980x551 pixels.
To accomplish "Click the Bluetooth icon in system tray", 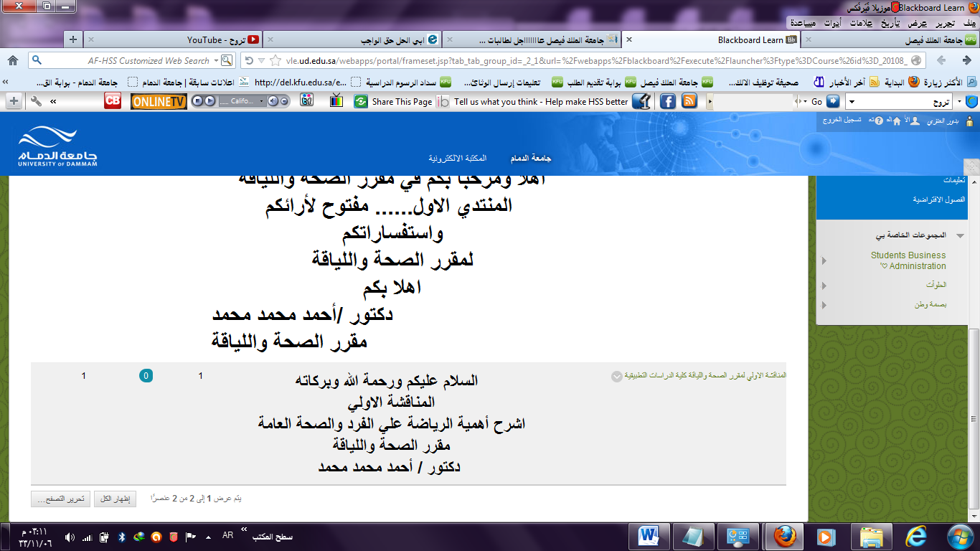I will click(122, 537).
